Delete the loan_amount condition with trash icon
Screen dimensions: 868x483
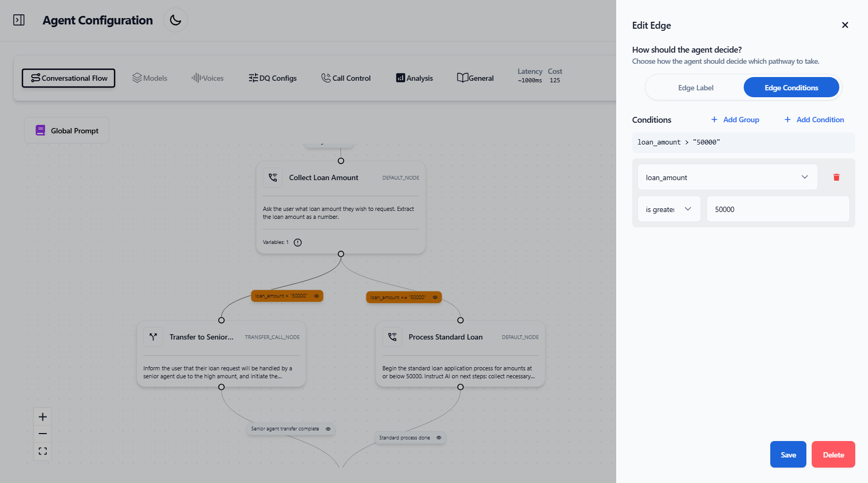pos(836,177)
